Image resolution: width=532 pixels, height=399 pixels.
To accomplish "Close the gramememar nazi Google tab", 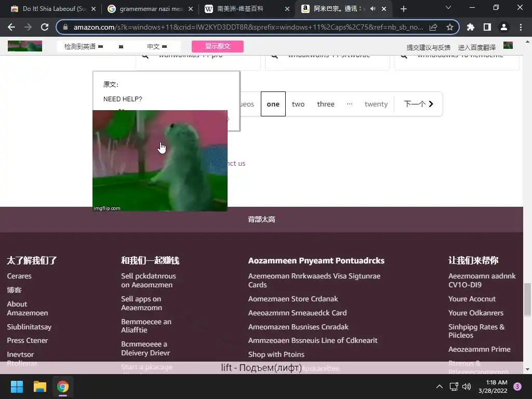I will click(x=191, y=9).
